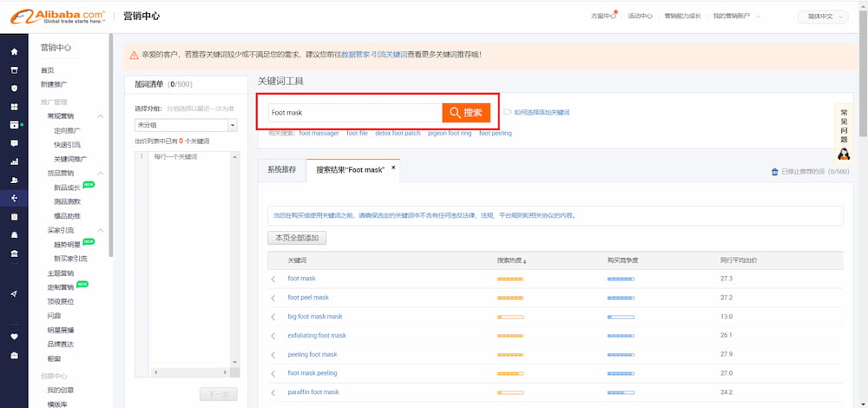Image resolution: width=868 pixels, height=408 pixels.
Task: Open the heart icon in dark sidebar
Action: [15, 336]
